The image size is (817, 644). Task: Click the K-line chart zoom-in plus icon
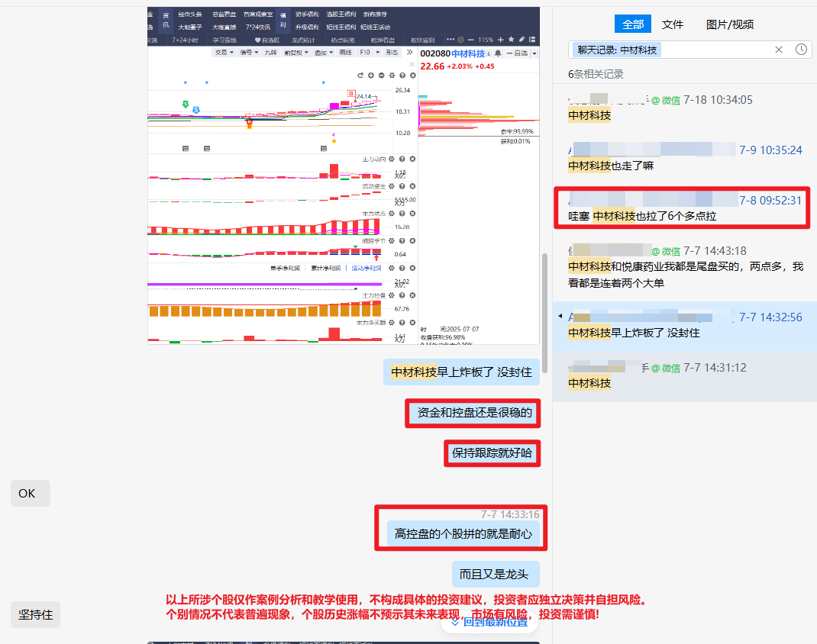coord(371,76)
